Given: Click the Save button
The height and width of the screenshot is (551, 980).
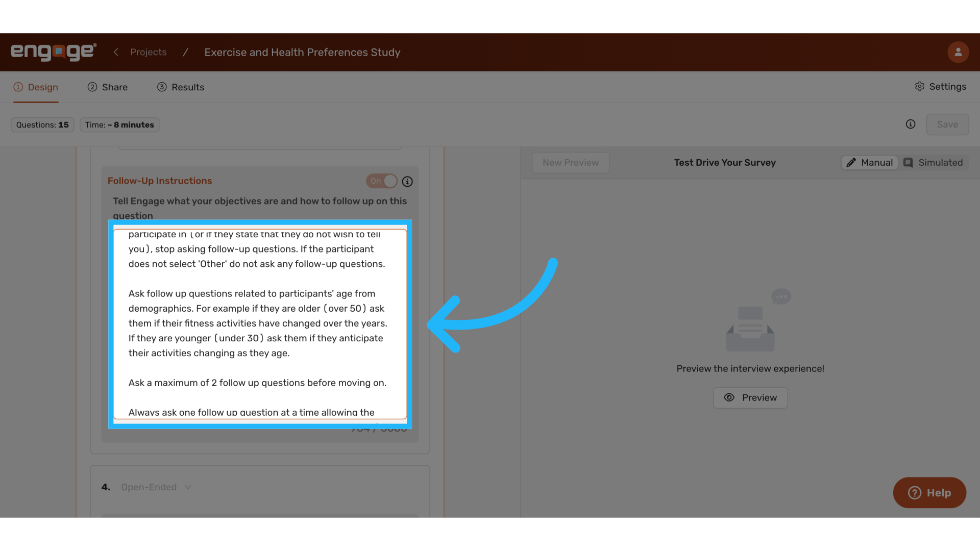Looking at the screenshot, I should pos(947,124).
